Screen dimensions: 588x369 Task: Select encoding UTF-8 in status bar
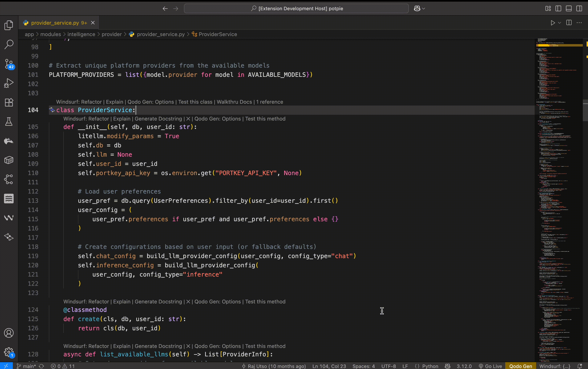(x=389, y=366)
